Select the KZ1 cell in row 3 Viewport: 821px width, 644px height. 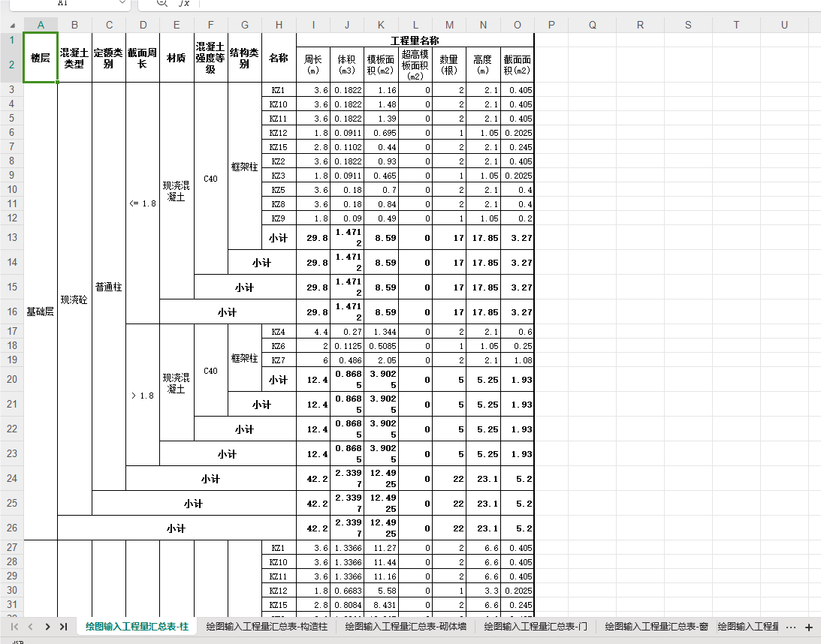[279, 90]
